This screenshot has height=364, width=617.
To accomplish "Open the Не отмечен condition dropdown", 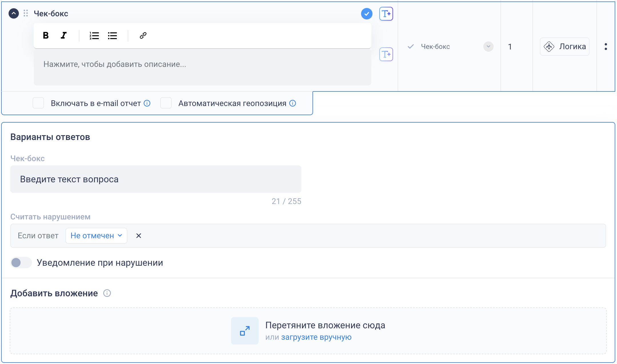I will click(96, 236).
